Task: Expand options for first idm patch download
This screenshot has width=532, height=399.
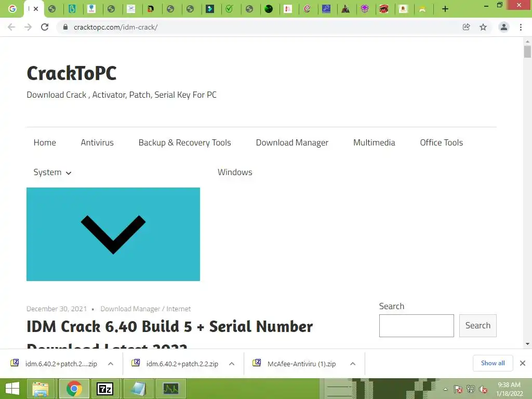Action: pyautogui.click(x=111, y=364)
